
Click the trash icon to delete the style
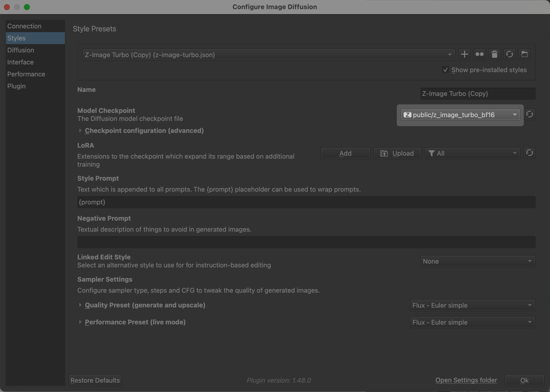(x=494, y=54)
